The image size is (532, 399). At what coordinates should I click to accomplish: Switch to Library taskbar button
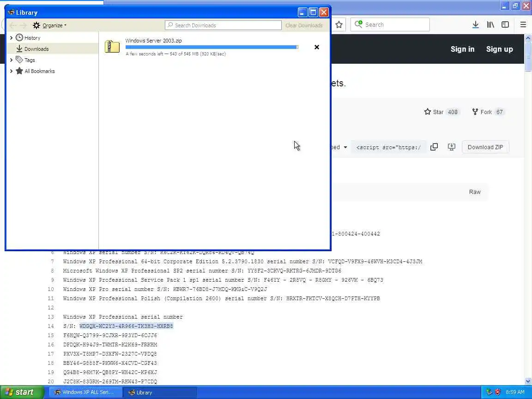[x=159, y=393]
